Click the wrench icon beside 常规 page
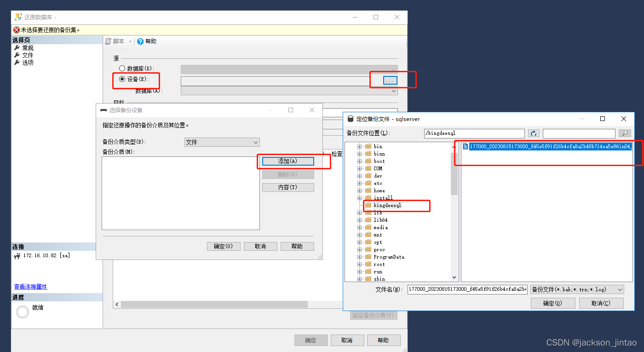This screenshot has width=644, height=352. tap(17, 48)
